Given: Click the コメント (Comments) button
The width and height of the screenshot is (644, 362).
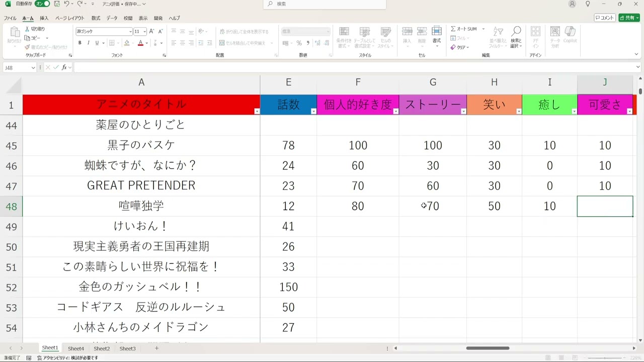Looking at the screenshot, I should click(x=605, y=18).
